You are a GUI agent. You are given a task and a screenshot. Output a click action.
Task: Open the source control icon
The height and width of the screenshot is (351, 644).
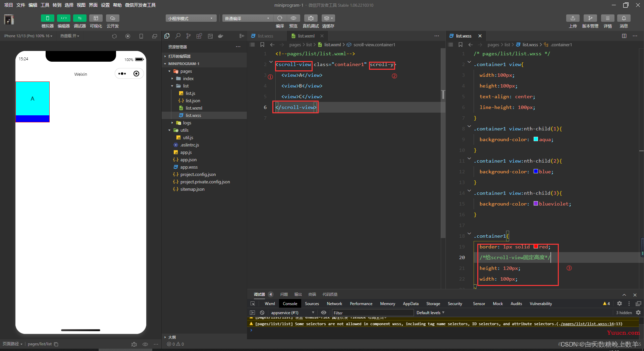click(189, 36)
